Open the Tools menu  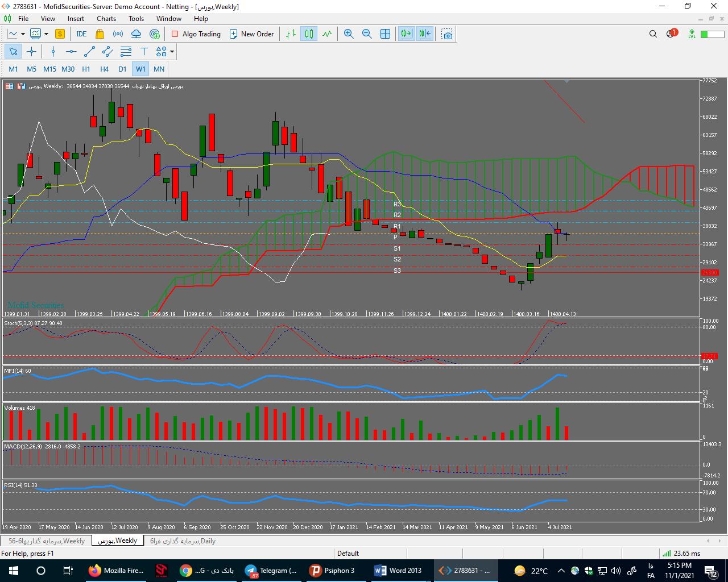136,19
